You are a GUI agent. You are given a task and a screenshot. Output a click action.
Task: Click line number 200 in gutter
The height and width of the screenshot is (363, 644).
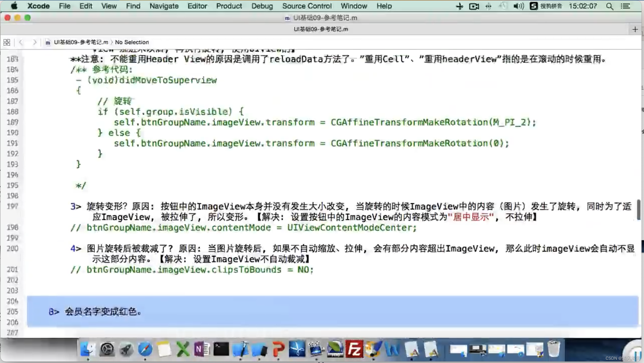(13, 249)
